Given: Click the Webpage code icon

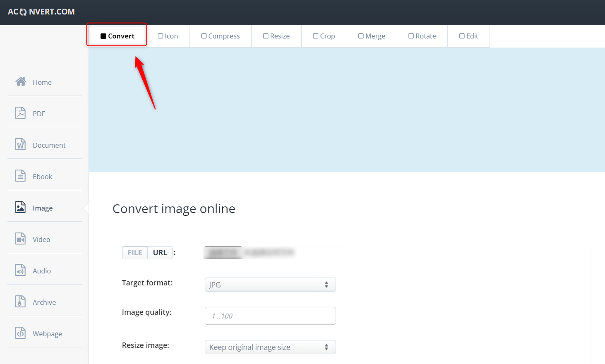Looking at the screenshot, I should point(20,333).
